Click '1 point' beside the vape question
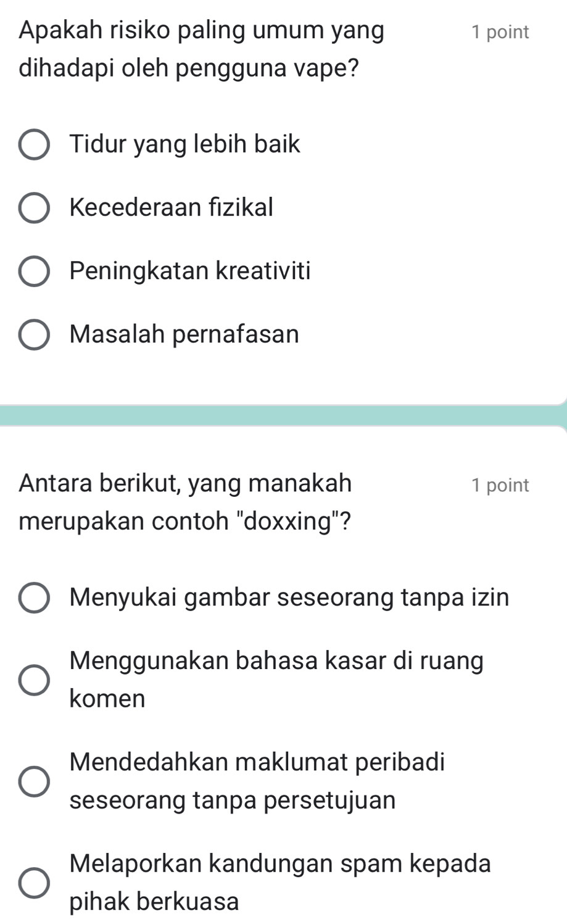 (500, 32)
